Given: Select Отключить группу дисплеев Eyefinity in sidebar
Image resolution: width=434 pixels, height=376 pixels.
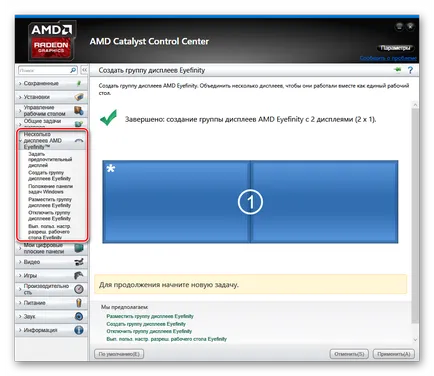Looking at the screenshot, I should tap(49, 215).
